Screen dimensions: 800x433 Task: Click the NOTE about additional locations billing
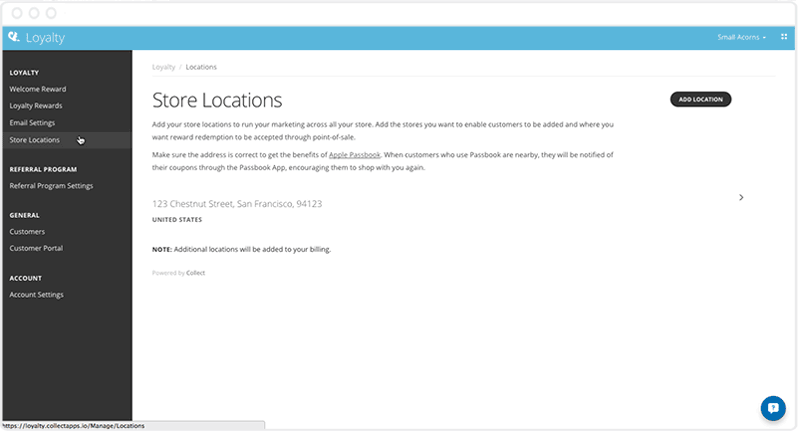(x=241, y=249)
